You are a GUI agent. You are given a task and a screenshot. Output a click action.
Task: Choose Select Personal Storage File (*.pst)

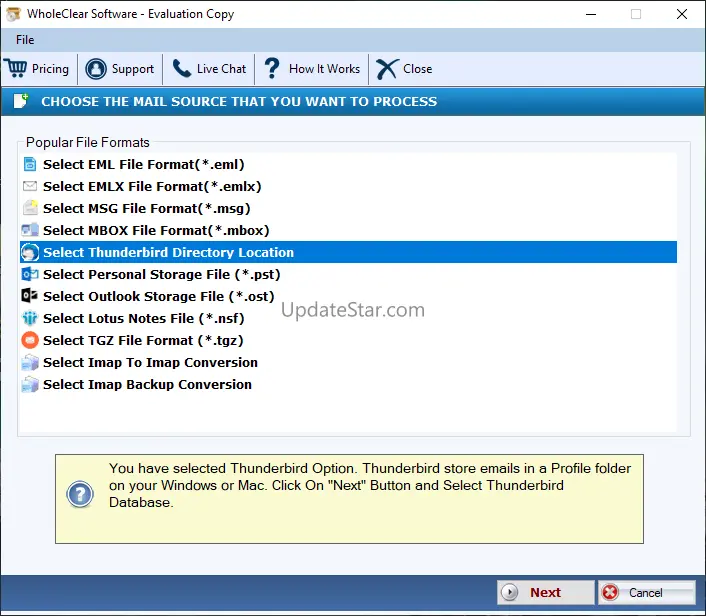pyautogui.click(x=348, y=274)
